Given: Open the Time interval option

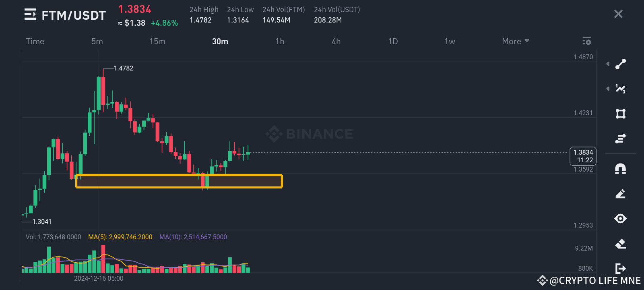Looking at the screenshot, I should 35,41.
